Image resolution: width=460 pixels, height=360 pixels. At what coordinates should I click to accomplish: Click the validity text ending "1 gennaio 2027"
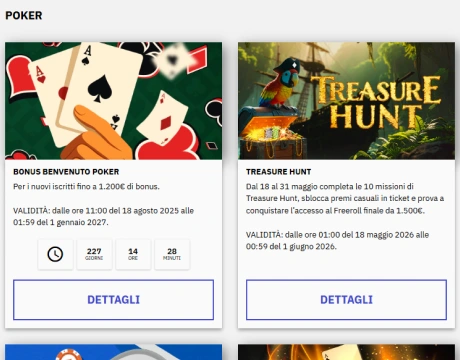pyautogui.click(x=103, y=216)
